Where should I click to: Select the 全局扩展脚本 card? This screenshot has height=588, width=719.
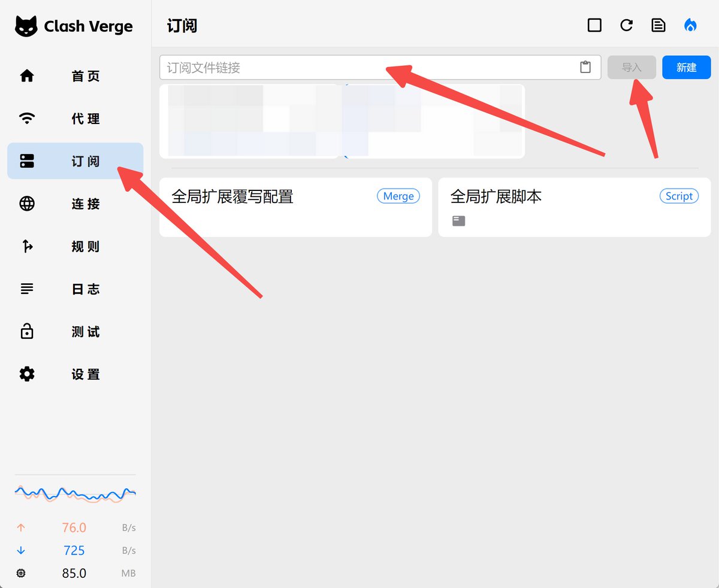(x=575, y=207)
